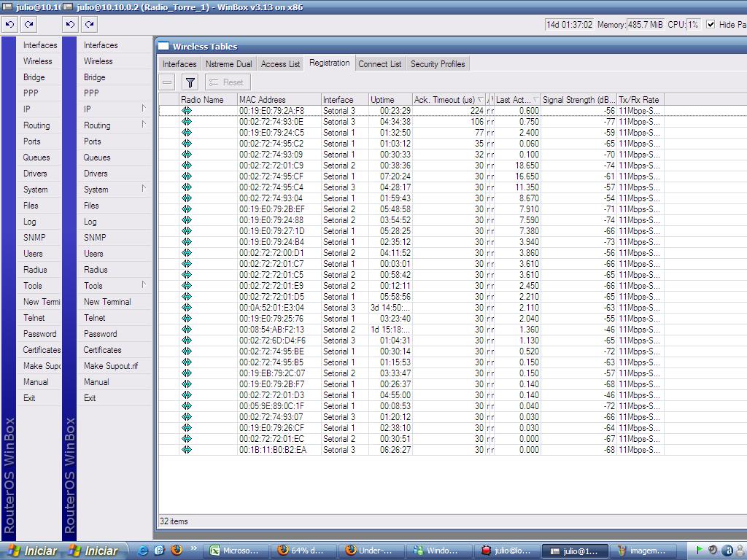Click the Microsoft Excel taskbar button
The image size is (747, 560).
pos(234,551)
